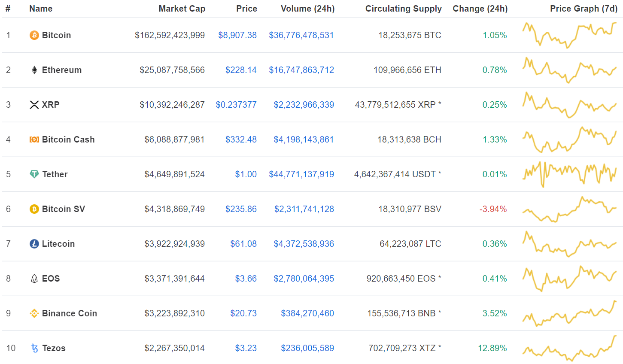Open Tezos 7-day price graph
Screen dimensions: 623x364
(569, 348)
